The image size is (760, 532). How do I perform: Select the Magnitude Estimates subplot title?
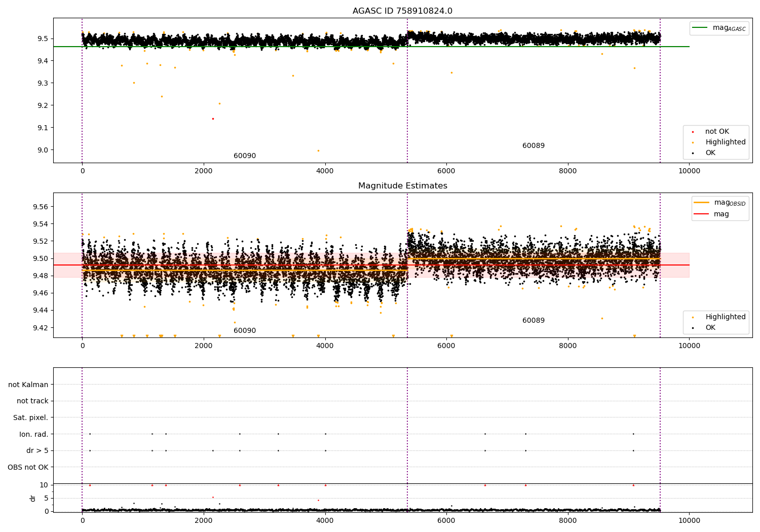click(402, 186)
